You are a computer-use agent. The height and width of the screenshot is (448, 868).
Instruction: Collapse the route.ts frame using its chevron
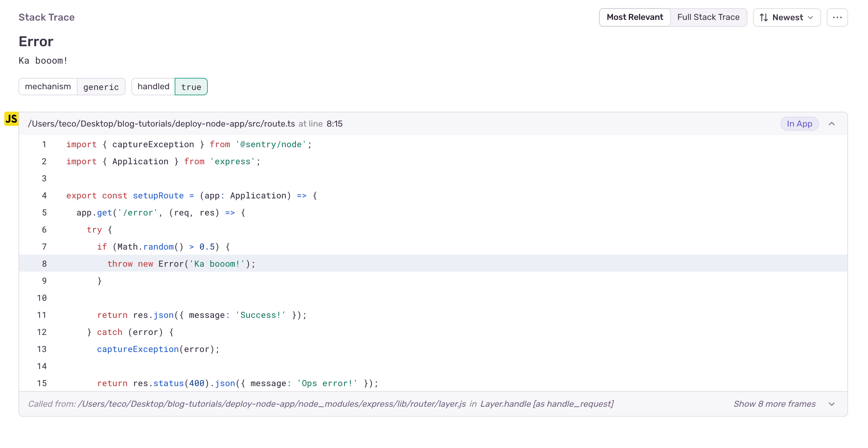click(x=832, y=124)
